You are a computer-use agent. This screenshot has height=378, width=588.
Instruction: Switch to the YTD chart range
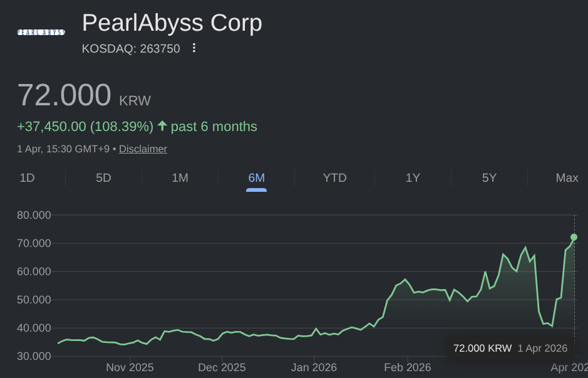coord(334,177)
